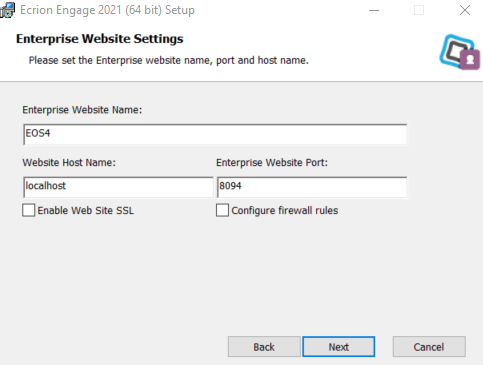Click the installer icon in title bar
Image resolution: width=483 pixels, height=365 pixels.
tap(7, 10)
